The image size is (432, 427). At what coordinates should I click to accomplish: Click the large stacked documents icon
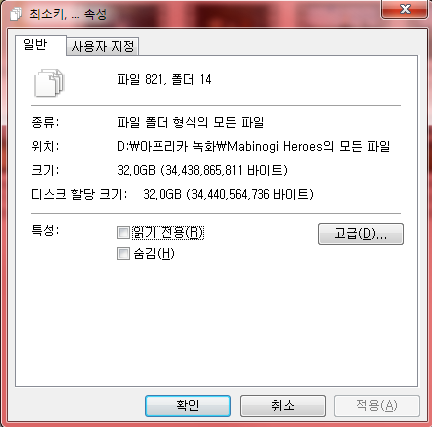[49, 83]
